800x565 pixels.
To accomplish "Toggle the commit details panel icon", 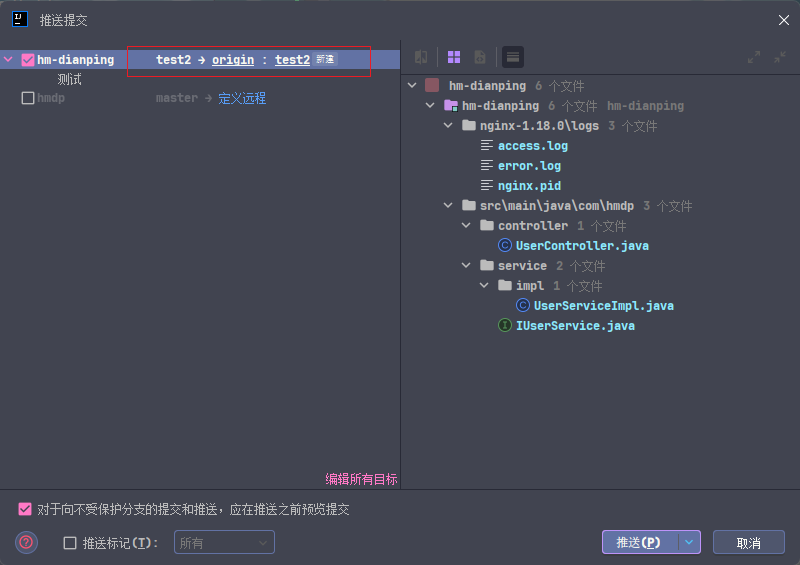I will 512,58.
